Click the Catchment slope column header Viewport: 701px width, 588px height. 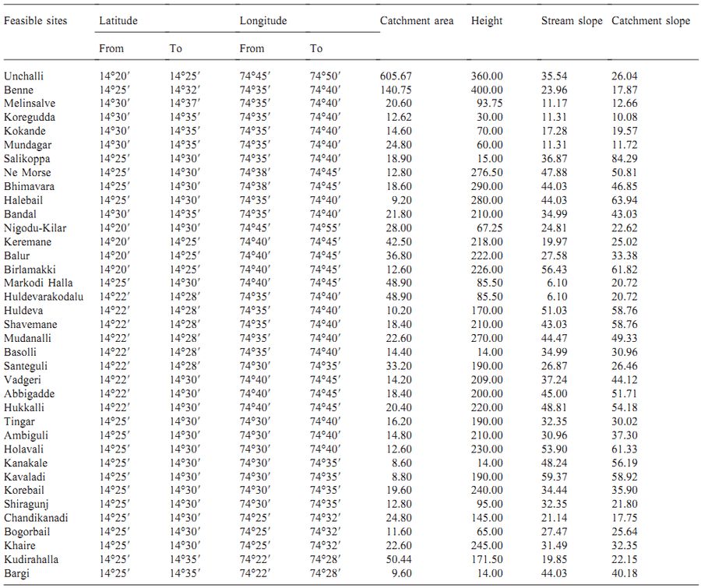tap(650, 21)
